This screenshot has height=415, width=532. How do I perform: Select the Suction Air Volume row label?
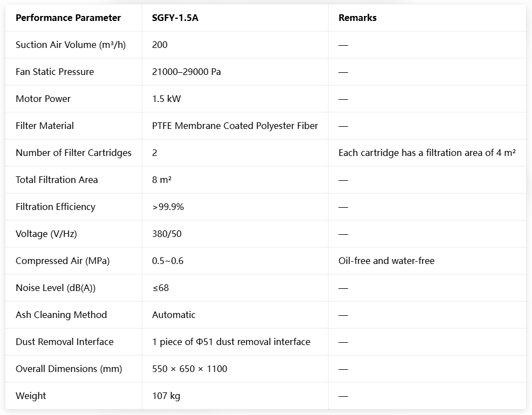(71, 45)
